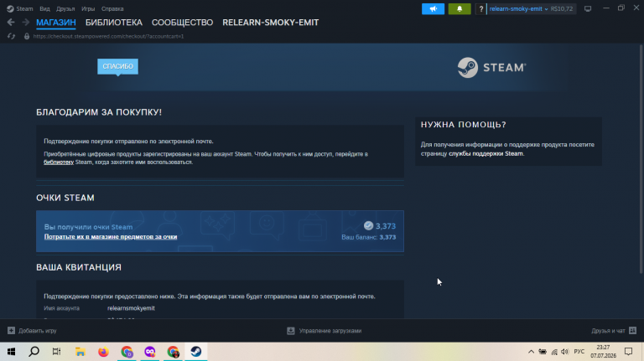Open the Steam menu in menu bar

(20, 8)
